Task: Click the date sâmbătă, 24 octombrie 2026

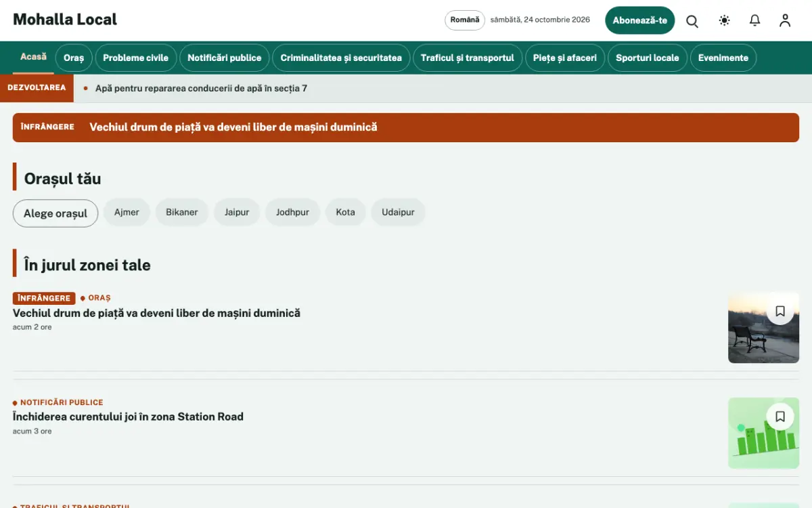Action: click(x=540, y=20)
